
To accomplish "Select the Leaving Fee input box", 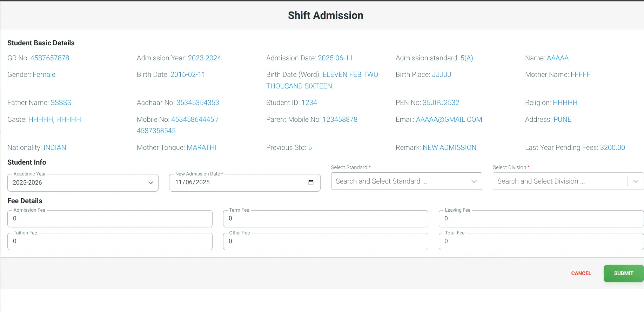I will [541, 219].
